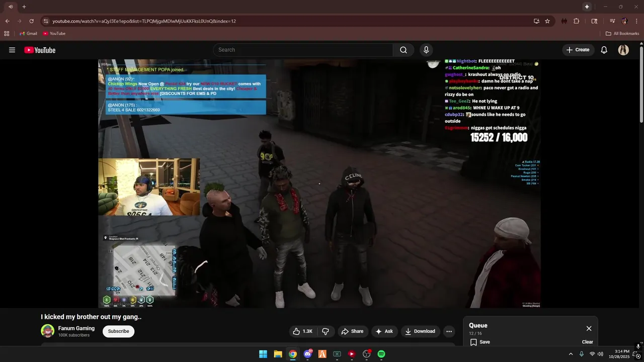
Task: Open File Explorer from taskbar
Action: click(278, 354)
